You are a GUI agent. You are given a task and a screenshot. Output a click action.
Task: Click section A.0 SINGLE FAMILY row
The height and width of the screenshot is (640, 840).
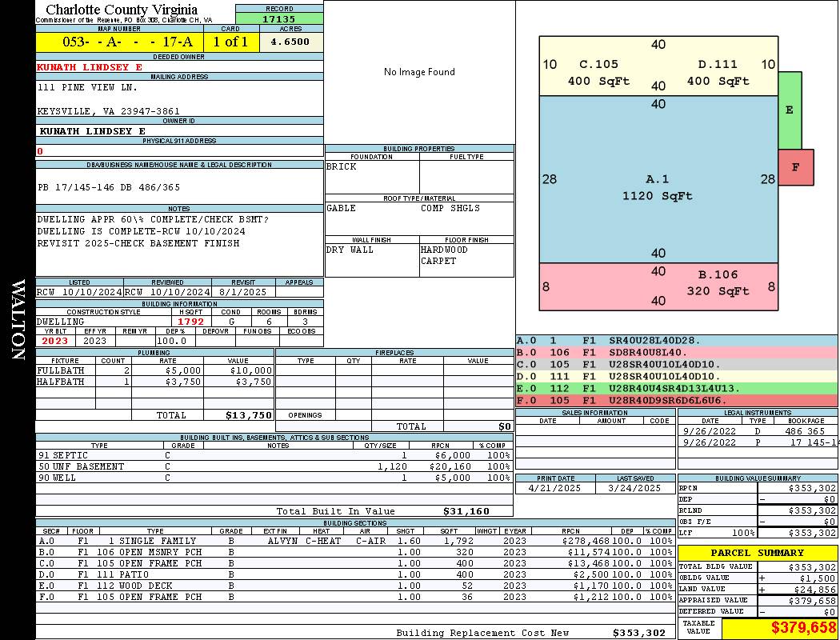355,541
